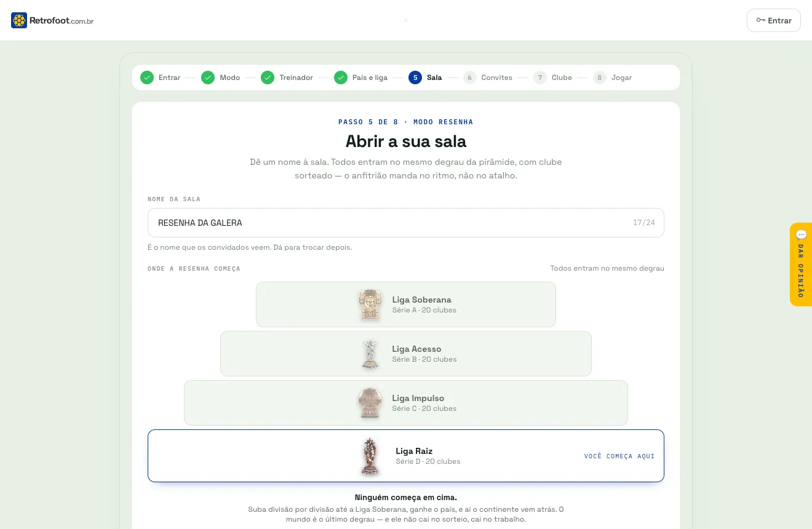Click the Liga Acesso trophy icon
Image resolution: width=812 pixels, height=529 pixels.
[370, 354]
